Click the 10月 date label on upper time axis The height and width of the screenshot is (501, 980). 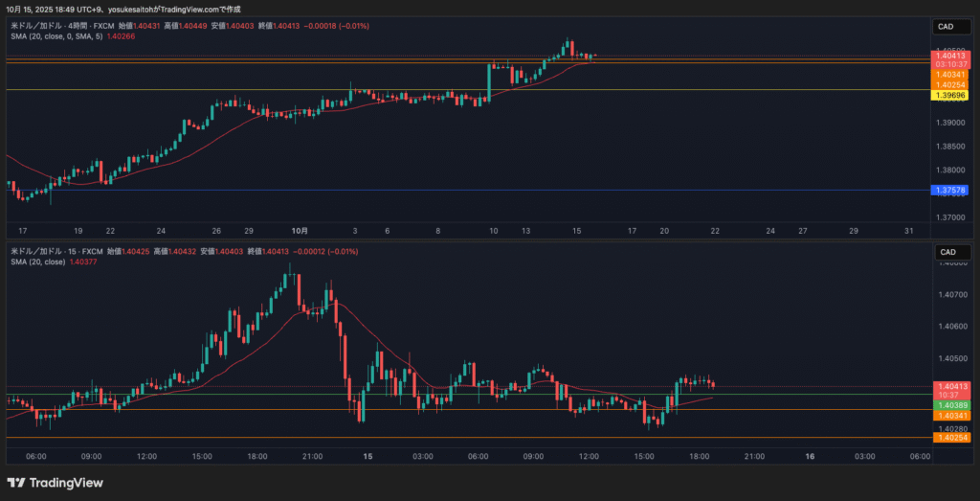coord(300,231)
